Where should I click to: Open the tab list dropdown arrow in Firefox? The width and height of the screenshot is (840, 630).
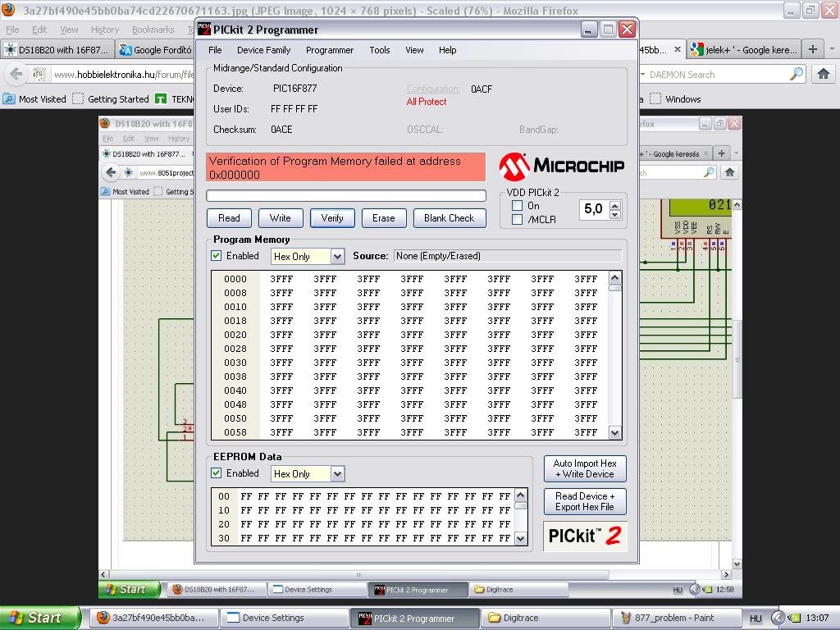832,49
